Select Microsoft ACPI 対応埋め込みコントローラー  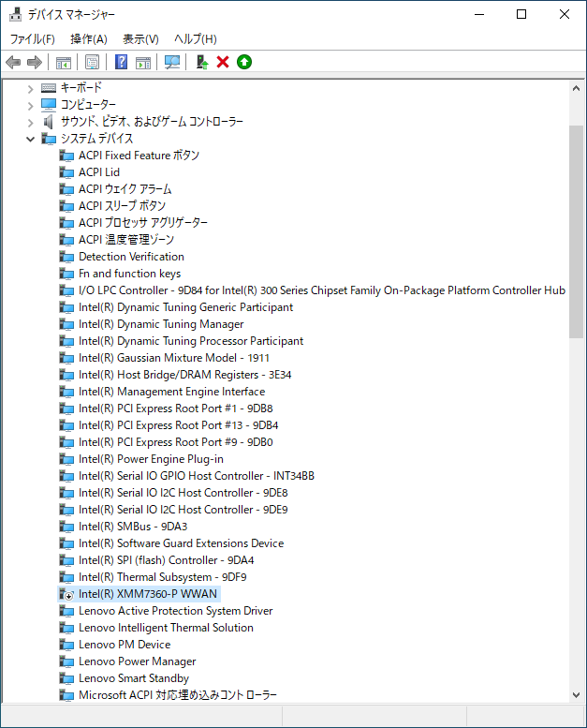(x=178, y=695)
